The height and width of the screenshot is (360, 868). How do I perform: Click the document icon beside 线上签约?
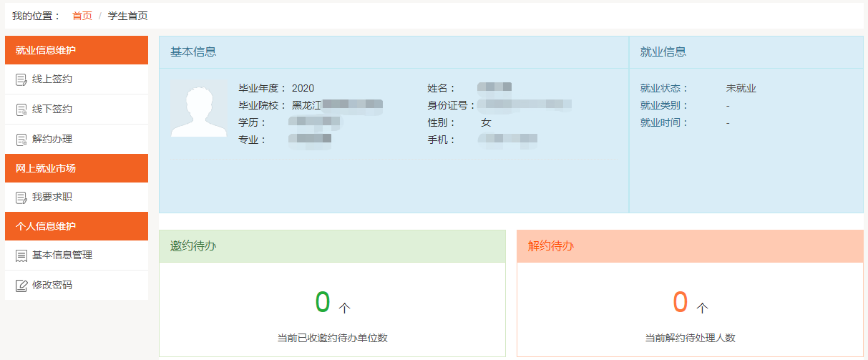point(21,79)
